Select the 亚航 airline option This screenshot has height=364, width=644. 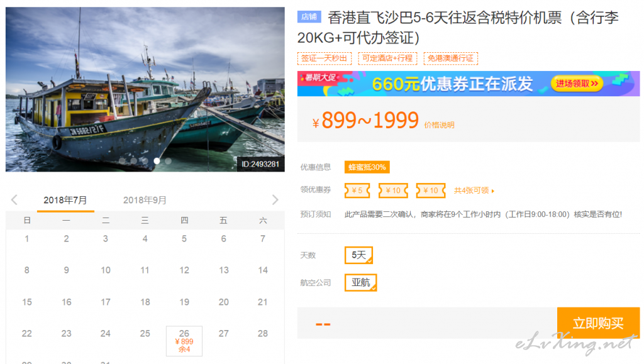point(360,282)
